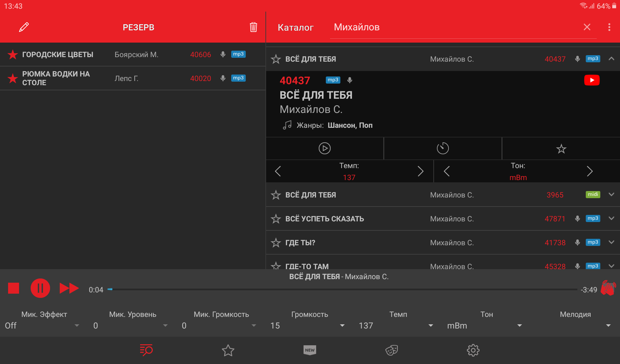The image size is (620, 364).
Task: Lower the key with left arrow beside Тон
Action: point(447,171)
